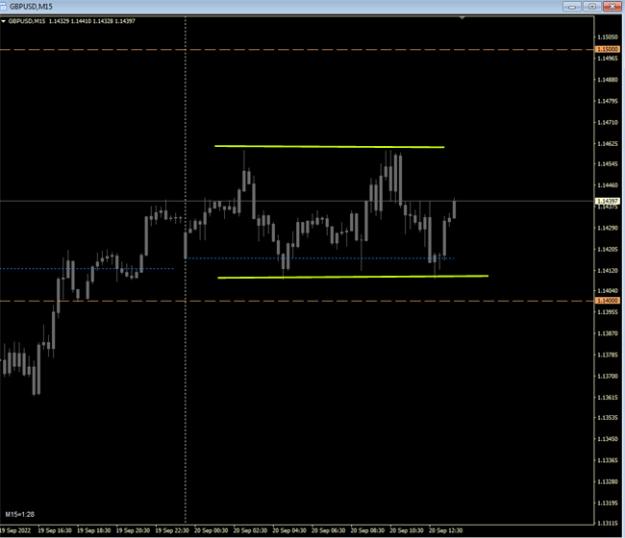Click the '20 Sep 04:30' time axis label
The image size is (625, 538).
[289, 531]
